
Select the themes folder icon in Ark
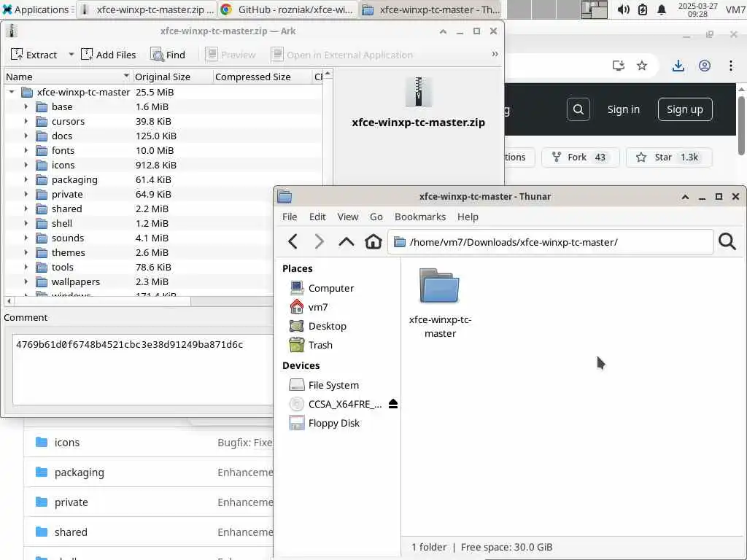(42, 252)
